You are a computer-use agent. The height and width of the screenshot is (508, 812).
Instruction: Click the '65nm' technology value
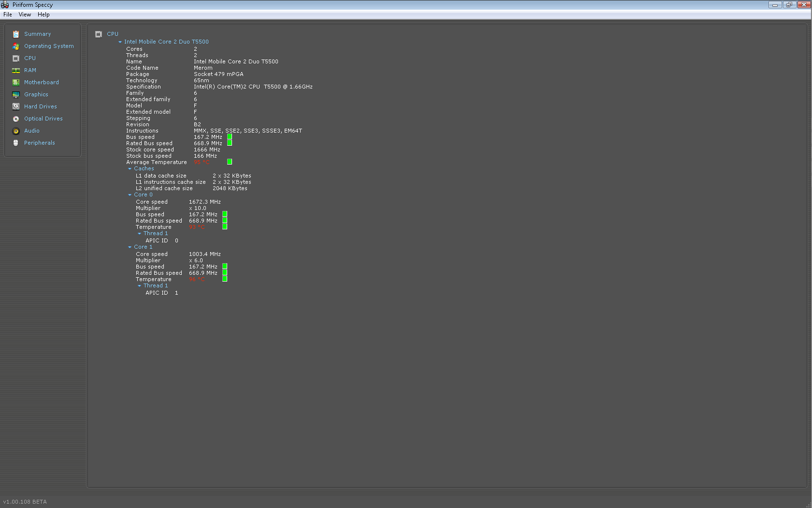(202, 80)
